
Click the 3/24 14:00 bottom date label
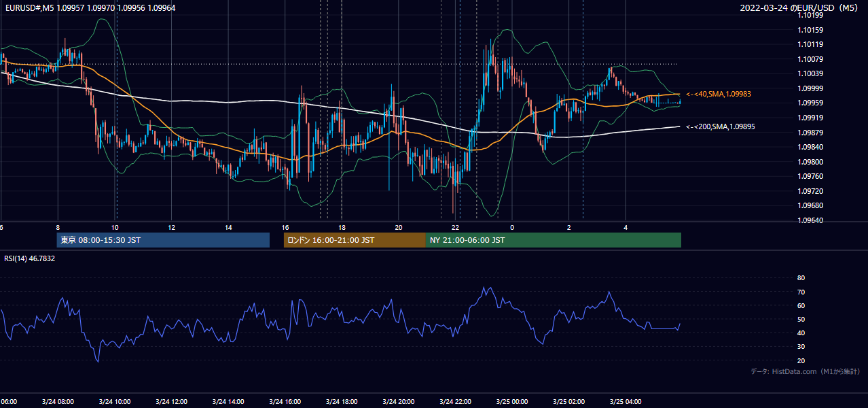point(228,402)
